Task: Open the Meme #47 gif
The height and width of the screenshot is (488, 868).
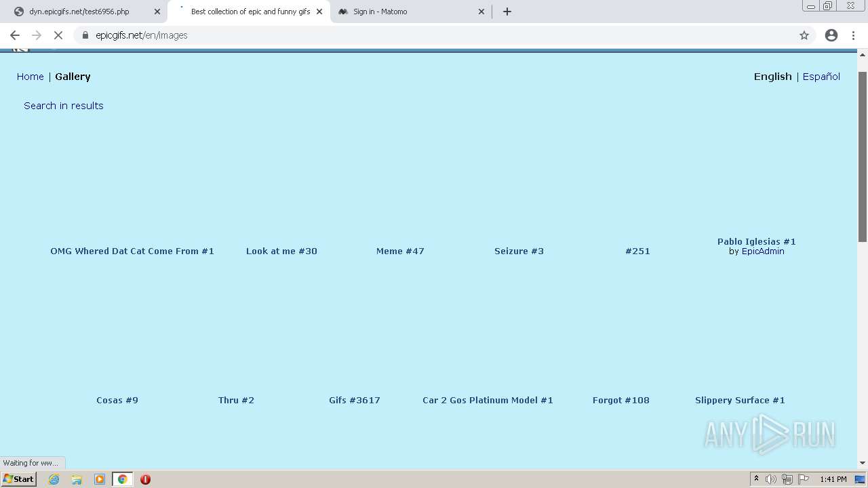Action: 400,251
